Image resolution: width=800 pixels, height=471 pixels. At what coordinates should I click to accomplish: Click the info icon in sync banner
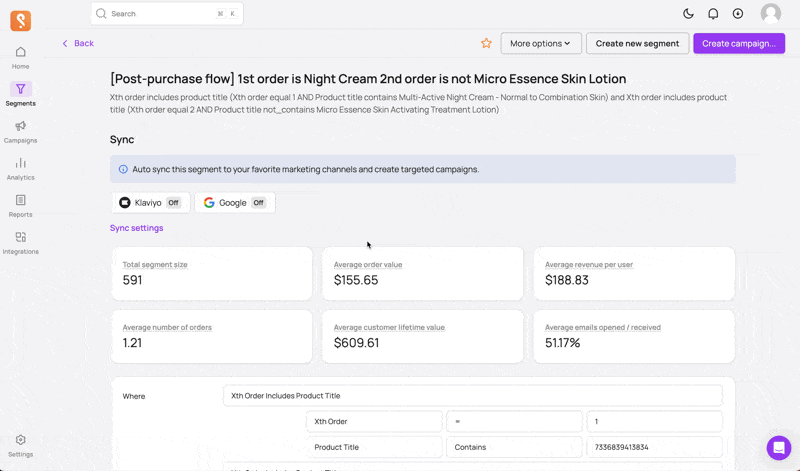(123, 169)
